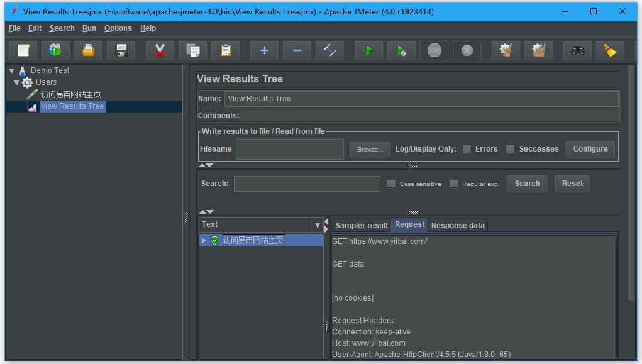Click the plus Expand All icon
642x364 pixels.
click(264, 51)
